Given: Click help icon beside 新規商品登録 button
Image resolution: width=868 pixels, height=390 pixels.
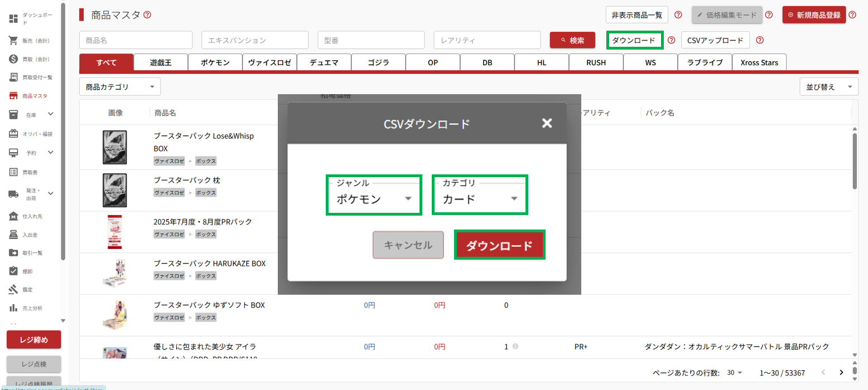Looking at the screenshot, I should [x=852, y=15].
